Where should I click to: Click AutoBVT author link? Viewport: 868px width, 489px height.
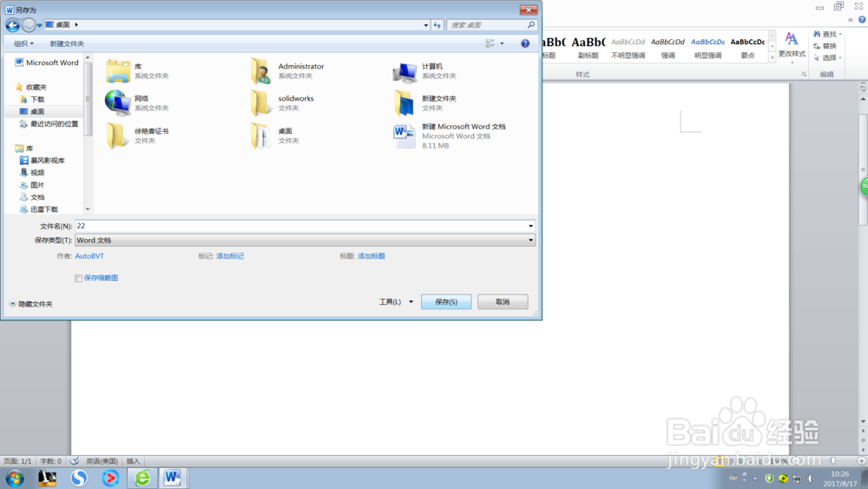(89, 256)
